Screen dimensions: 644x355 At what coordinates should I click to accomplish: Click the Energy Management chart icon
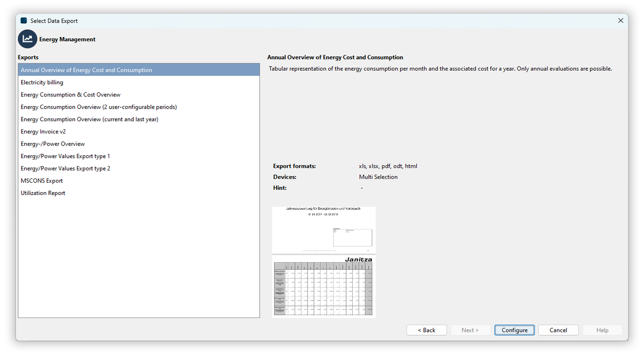pyautogui.click(x=27, y=39)
